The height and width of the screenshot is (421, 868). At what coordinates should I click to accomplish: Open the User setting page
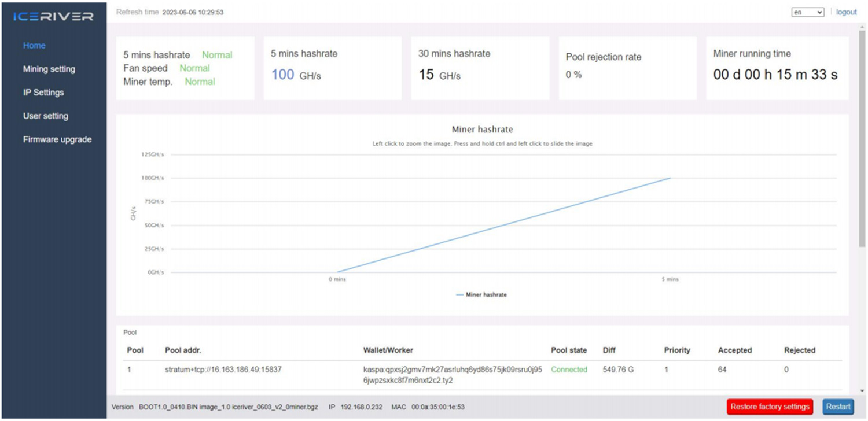click(x=46, y=116)
